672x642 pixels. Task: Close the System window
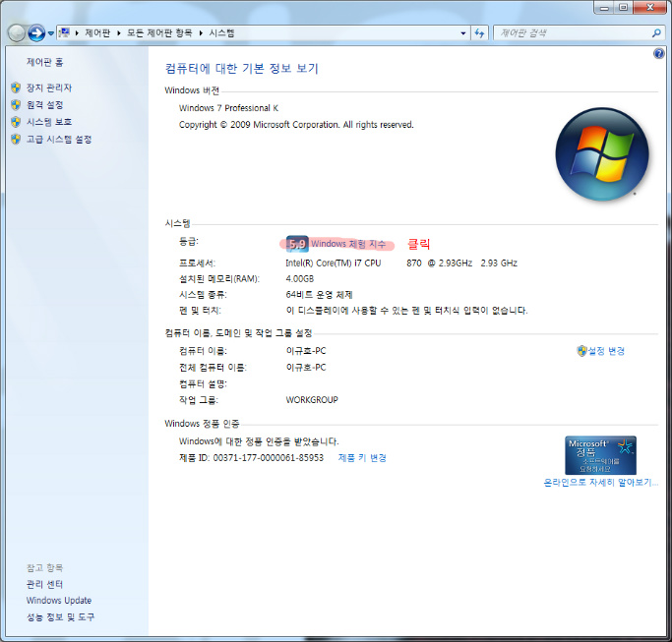[649, 7]
